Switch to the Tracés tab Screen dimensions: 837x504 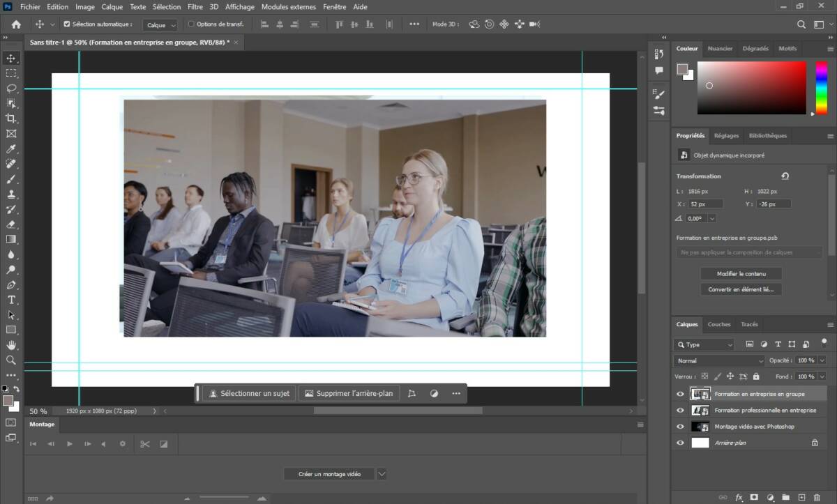(x=748, y=324)
